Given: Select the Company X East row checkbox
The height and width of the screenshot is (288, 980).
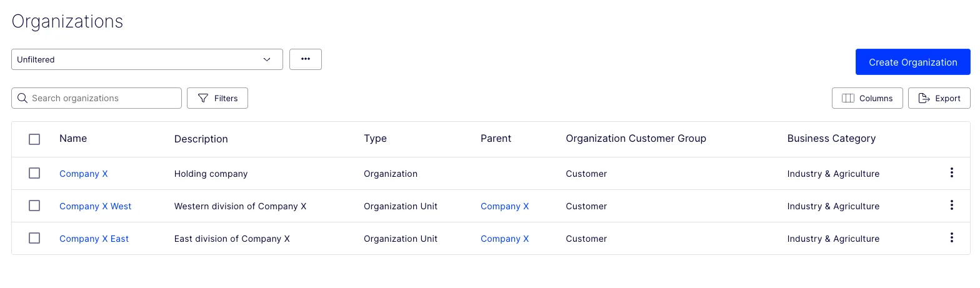Looking at the screenshot, I should pyautogui.click(x=34, y=238).
